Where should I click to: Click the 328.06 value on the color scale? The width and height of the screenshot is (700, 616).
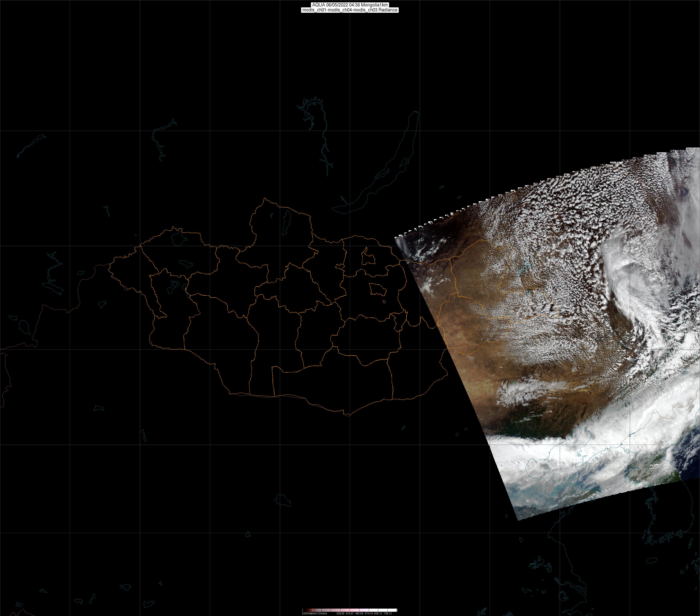point(340,613)
